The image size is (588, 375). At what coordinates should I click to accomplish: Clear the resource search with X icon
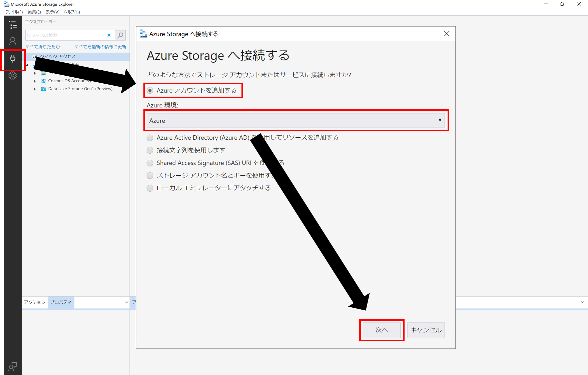(x=109, y=35)
